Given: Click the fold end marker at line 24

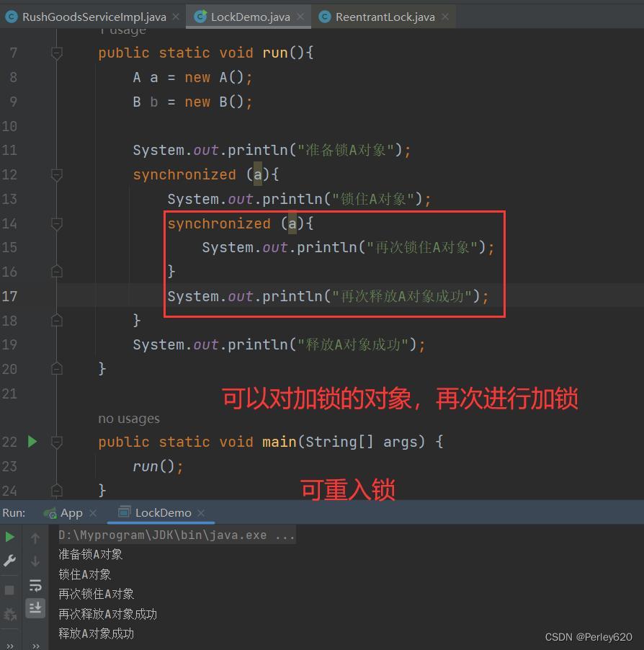Looking at the screenshot, I should pyautogui.click(x=57, y=491).
